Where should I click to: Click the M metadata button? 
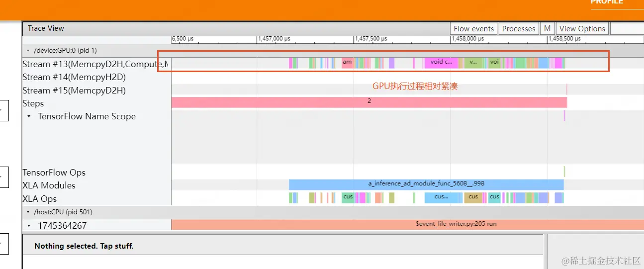click(x=547, y=28)
